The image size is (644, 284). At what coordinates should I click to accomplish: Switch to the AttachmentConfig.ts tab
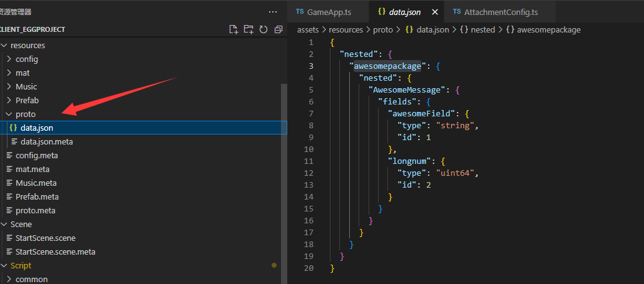pyautogui.click(x=496, y=12)
